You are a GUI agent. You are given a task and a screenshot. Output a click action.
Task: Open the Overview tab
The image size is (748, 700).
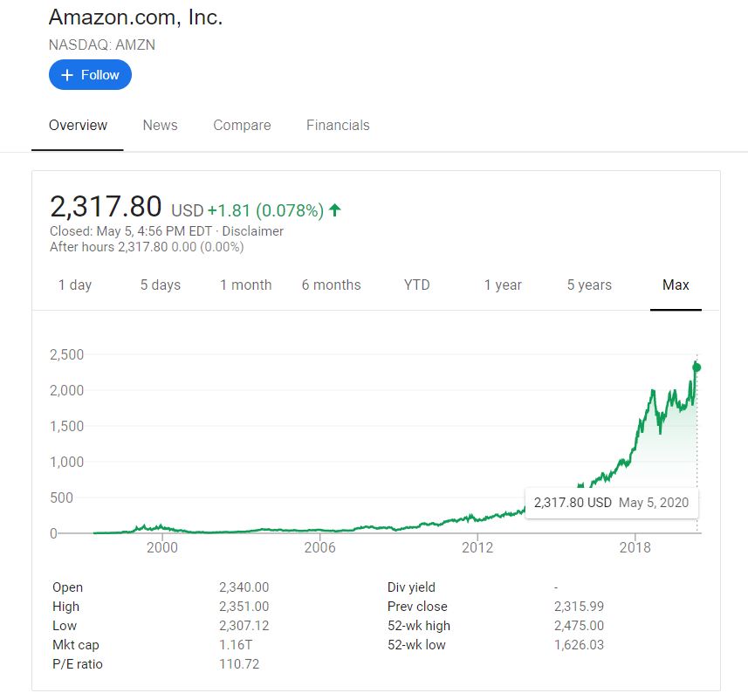point(78,125)
